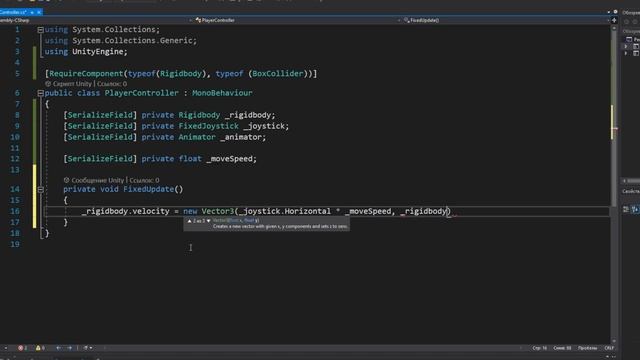Collapse the FixedUpdate method body
Viewport: 640px width, 360px height.
pyautogui.click(x=40, y=189)
